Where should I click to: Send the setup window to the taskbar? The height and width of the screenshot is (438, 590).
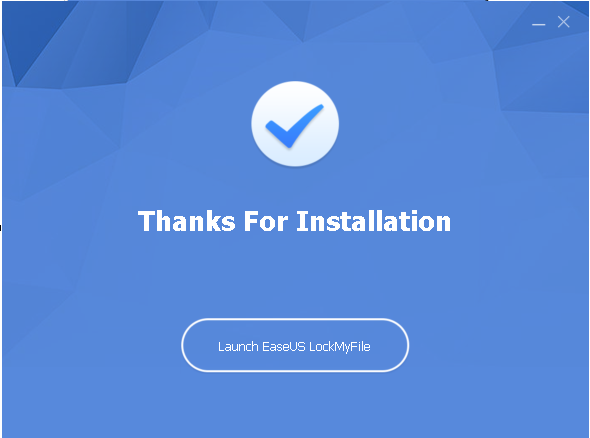pyautogui.click(x=538, y=24)
